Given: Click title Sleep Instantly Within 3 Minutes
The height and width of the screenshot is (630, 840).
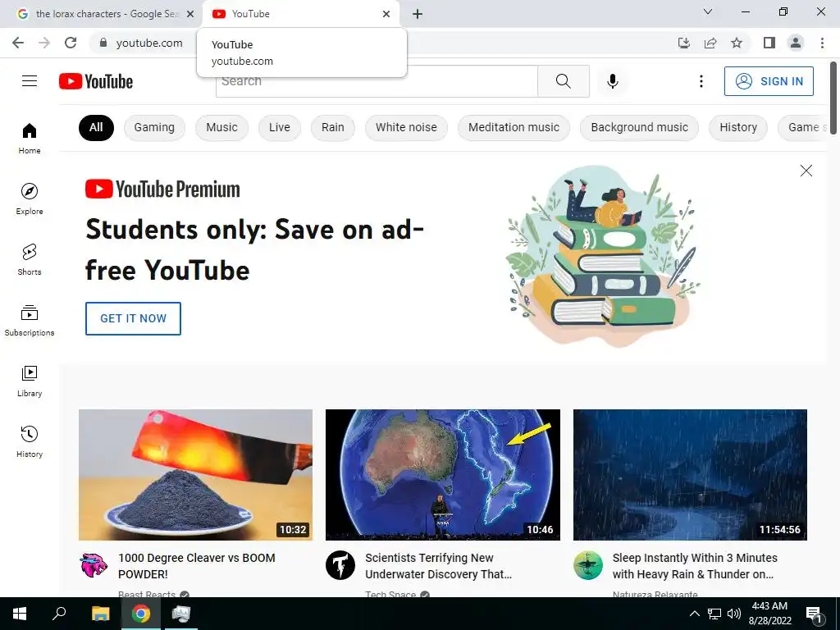Looking at the screenshot, I should click(695, 566).
